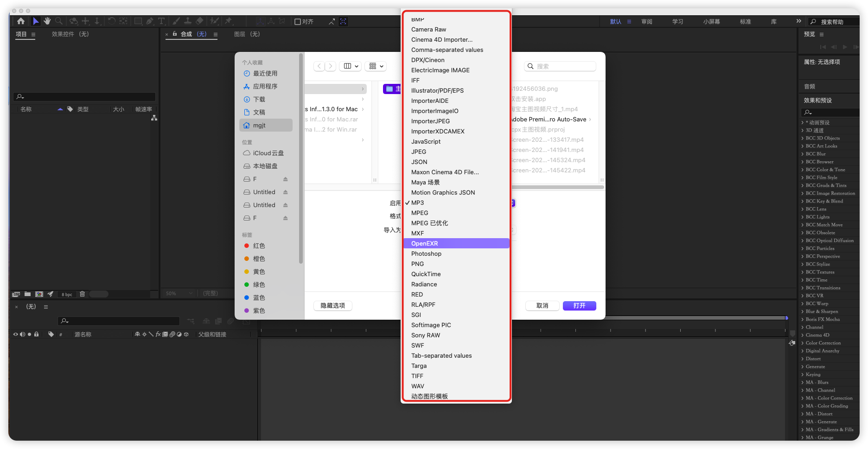Create a new composition from Project panel
Screen dimensions: 868x449
pyautogui.click(x=39, y=294)
